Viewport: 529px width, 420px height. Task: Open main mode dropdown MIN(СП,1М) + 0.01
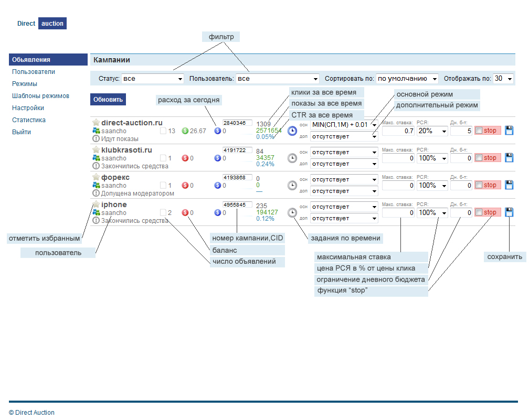pos(344,125)
